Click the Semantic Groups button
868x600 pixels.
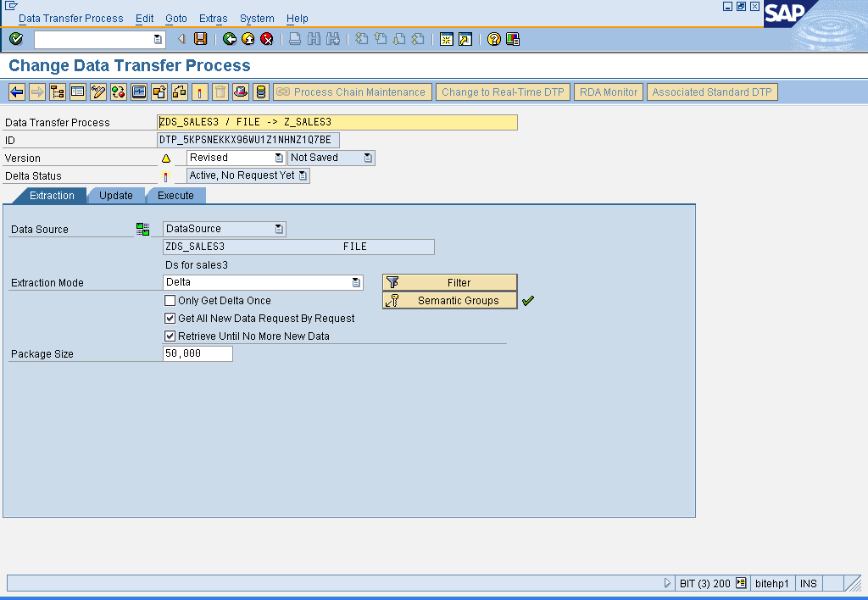click(449, 300)
